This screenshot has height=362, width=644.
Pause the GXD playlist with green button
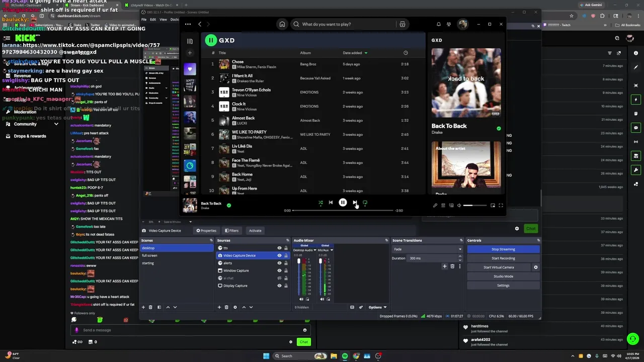pos(211,40)
